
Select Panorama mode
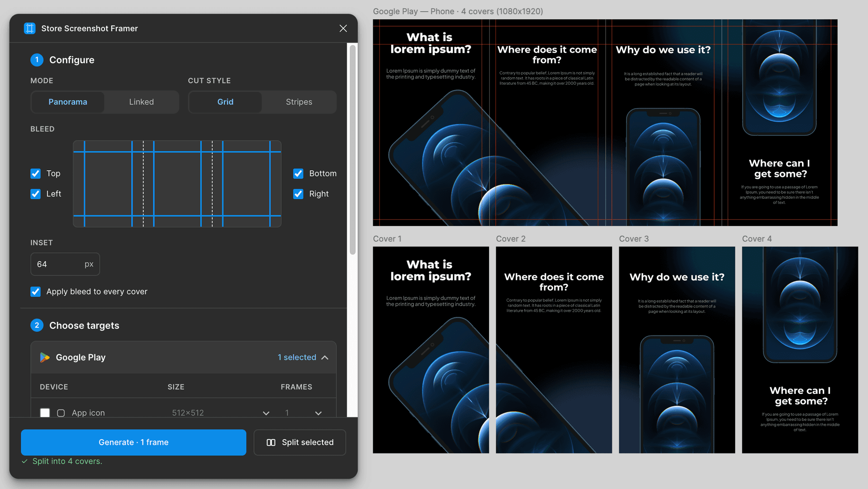coord(68,102)
